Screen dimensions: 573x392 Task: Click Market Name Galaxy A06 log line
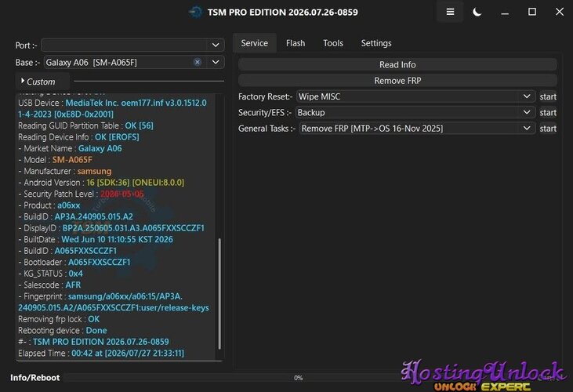[x=71, y=148]
